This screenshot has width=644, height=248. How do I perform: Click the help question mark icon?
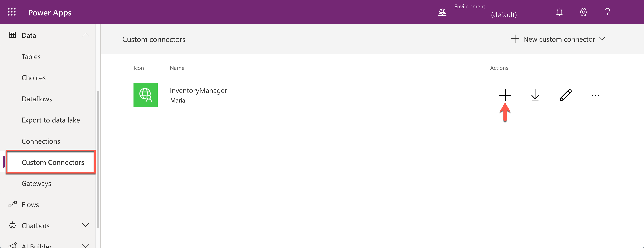607,12
